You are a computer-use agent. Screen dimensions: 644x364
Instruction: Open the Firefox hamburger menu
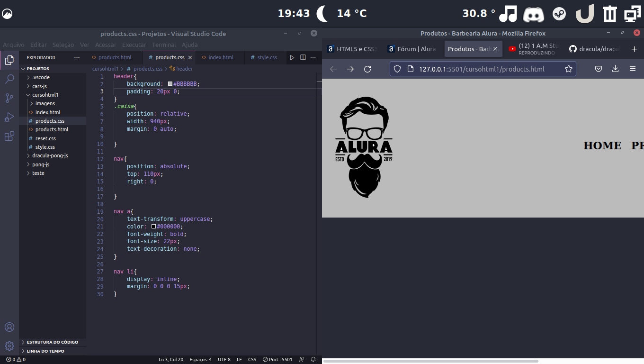tap(633, 69)
